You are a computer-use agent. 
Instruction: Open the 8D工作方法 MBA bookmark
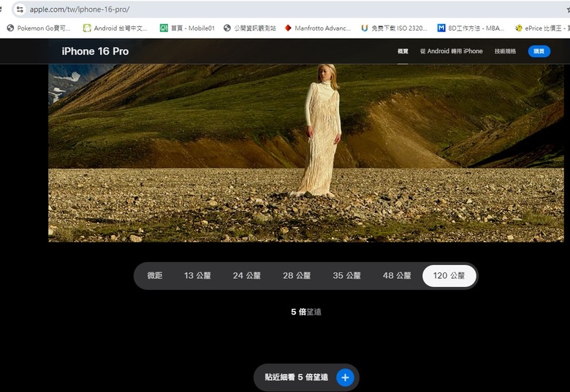click(x=471, y=28)
